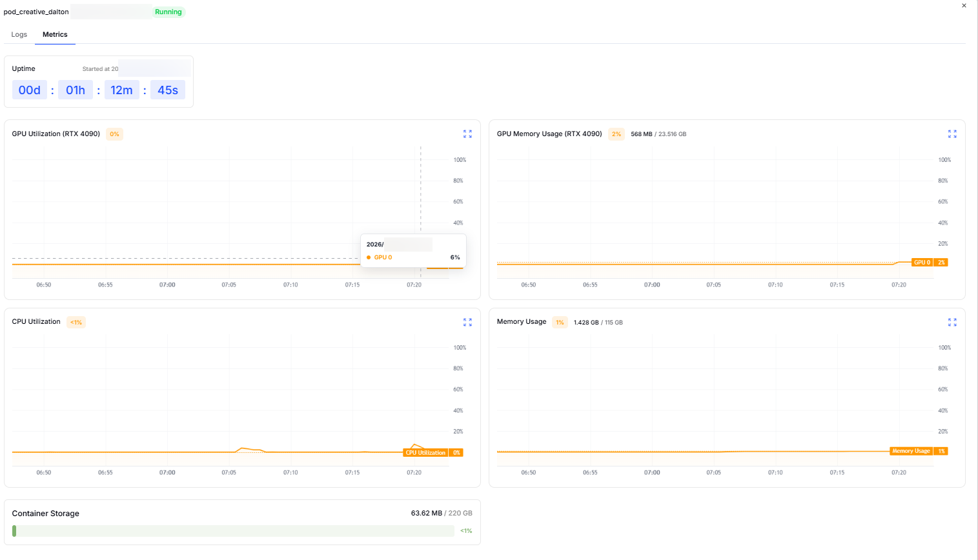Click the orange CPU Utilization series label
Screen dimensions: 978x560
coord(425,453)
